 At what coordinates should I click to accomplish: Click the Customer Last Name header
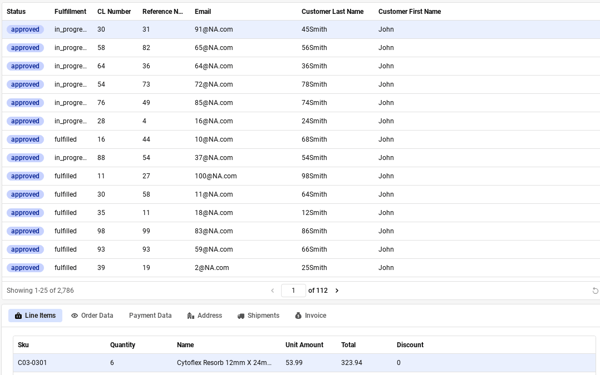333,11
